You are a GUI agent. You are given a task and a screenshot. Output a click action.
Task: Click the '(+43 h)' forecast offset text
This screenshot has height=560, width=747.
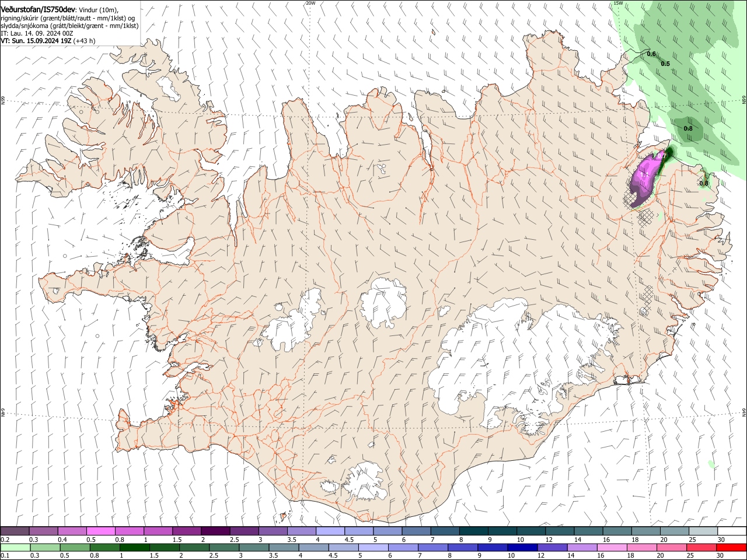[x=84, y=41]
